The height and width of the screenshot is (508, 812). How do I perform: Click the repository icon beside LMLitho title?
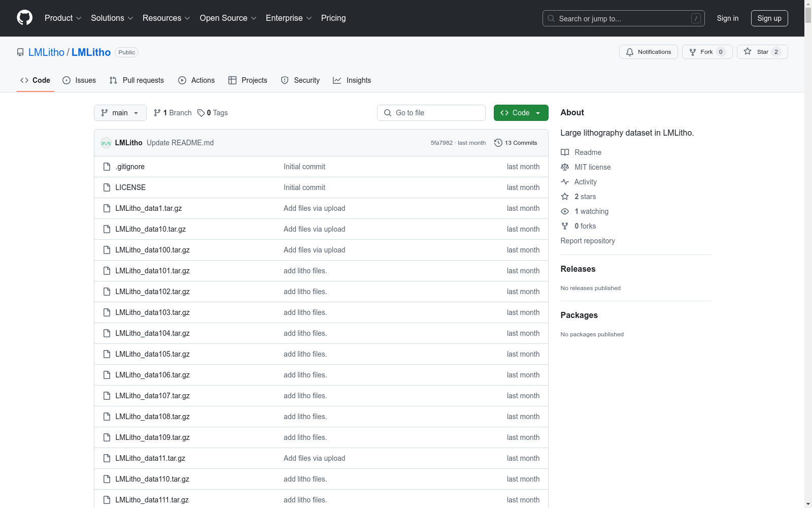pyautogui.click(x=20, y=52)
